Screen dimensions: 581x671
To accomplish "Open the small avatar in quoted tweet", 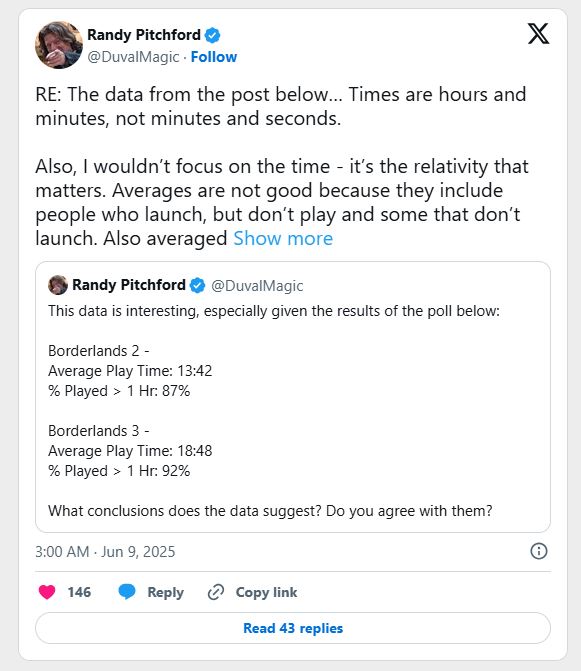I will (x=58, y=285).
